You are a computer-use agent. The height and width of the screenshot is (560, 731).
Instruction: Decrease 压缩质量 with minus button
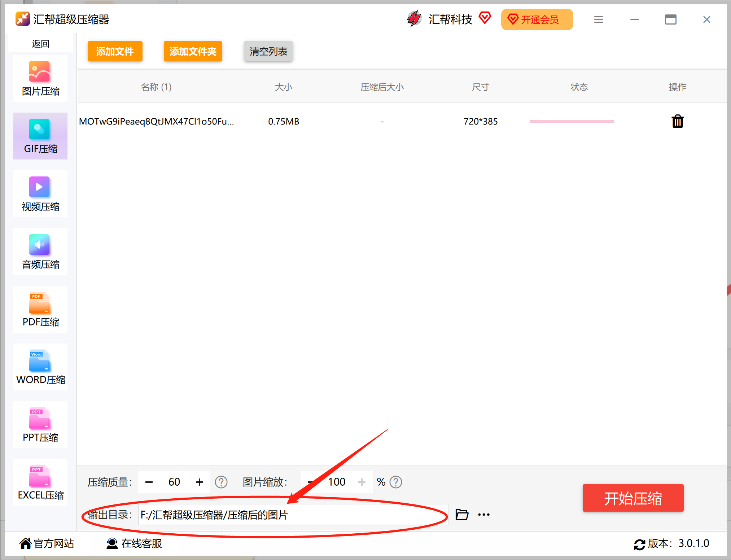coord(149,482)
